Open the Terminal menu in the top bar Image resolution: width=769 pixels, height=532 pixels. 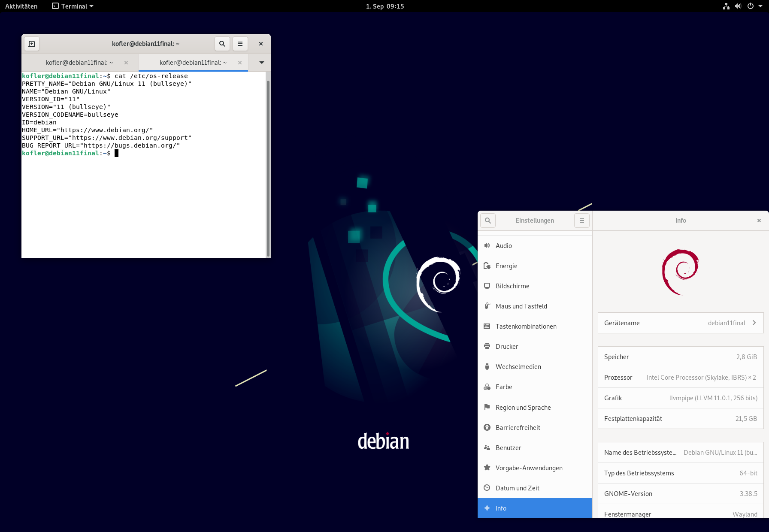[72, 6]
